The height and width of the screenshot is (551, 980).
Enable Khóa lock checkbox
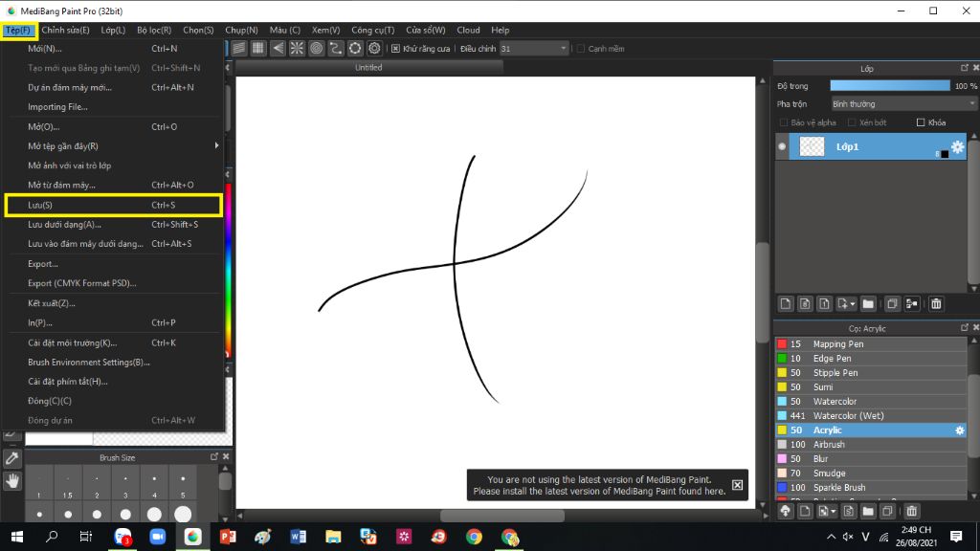point(921,122)
